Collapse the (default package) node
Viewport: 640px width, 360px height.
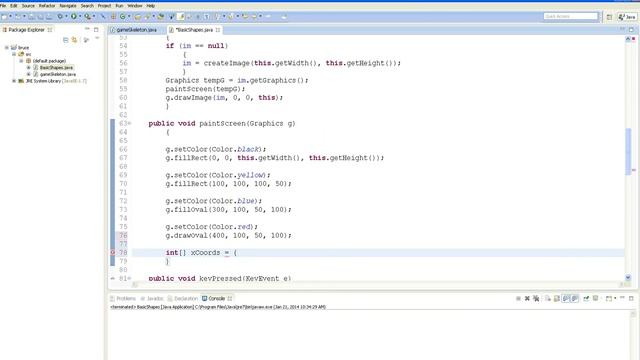(21, 61)
